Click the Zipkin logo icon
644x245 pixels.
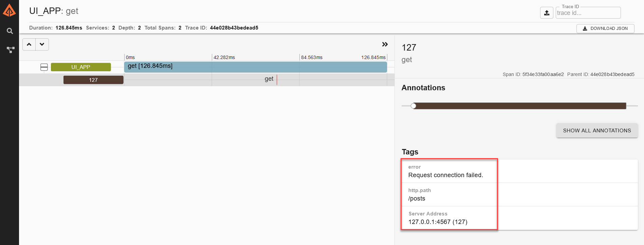click(9, 11)
